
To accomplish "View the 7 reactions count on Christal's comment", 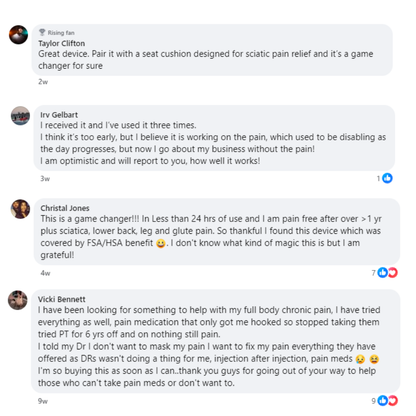I will click(x=374, y=273).
